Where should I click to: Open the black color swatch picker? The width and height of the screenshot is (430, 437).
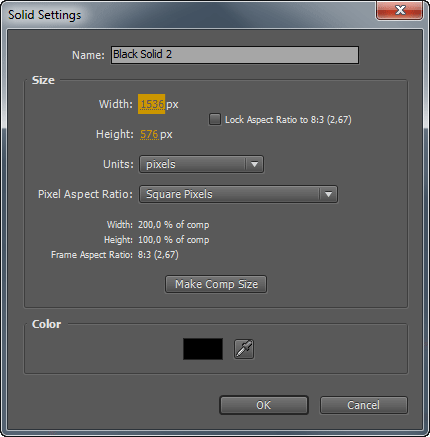click(x=203, y=349)
